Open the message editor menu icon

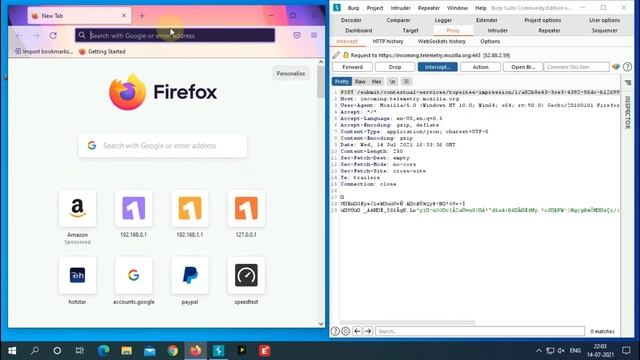tap(407, 82)
